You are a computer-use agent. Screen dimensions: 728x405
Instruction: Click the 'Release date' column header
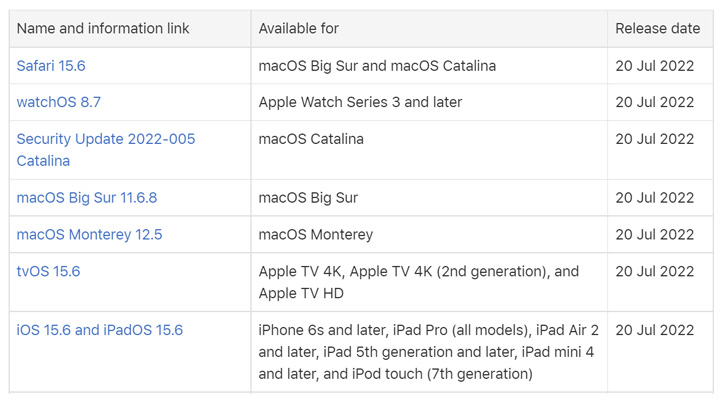tap(657, 29)
